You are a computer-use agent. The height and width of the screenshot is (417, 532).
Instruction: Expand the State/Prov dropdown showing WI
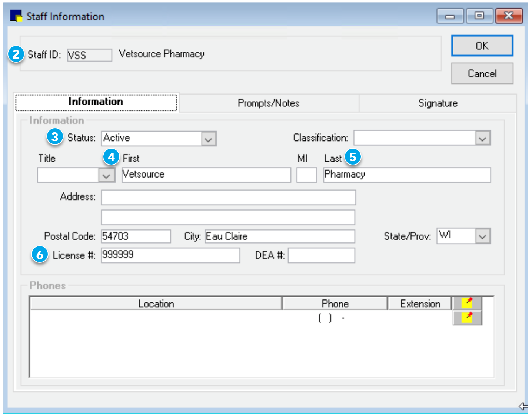[482, 236]
